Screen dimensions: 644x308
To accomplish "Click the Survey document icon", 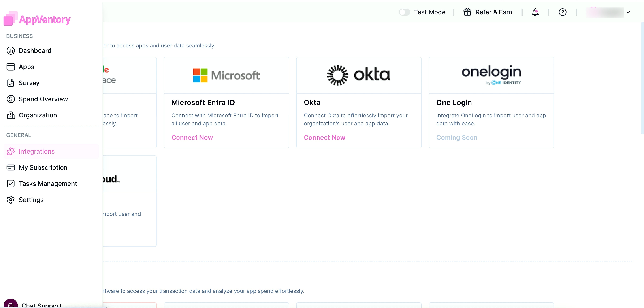I will coord(11,83).
